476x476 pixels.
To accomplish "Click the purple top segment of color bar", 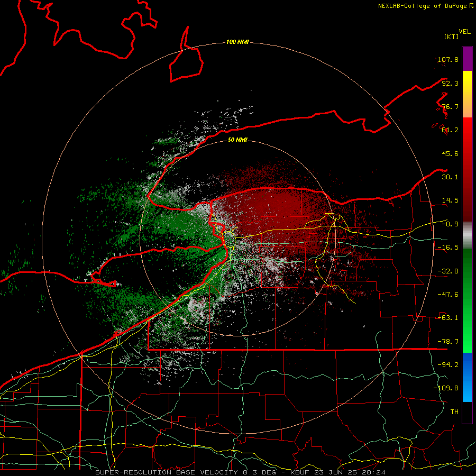I will tap(467, 59).
